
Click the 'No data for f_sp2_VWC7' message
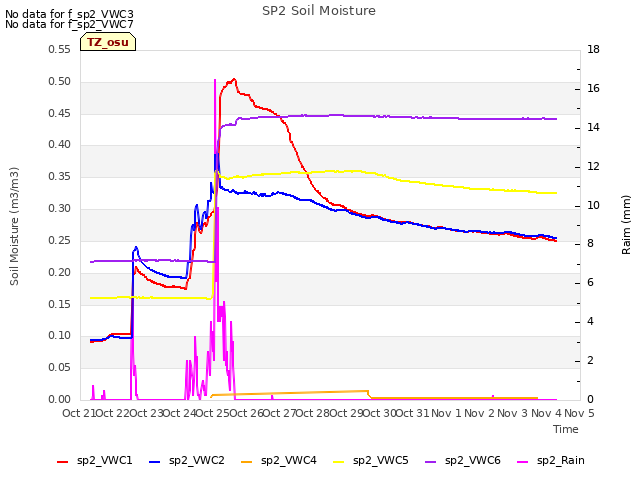coord(69,24)
